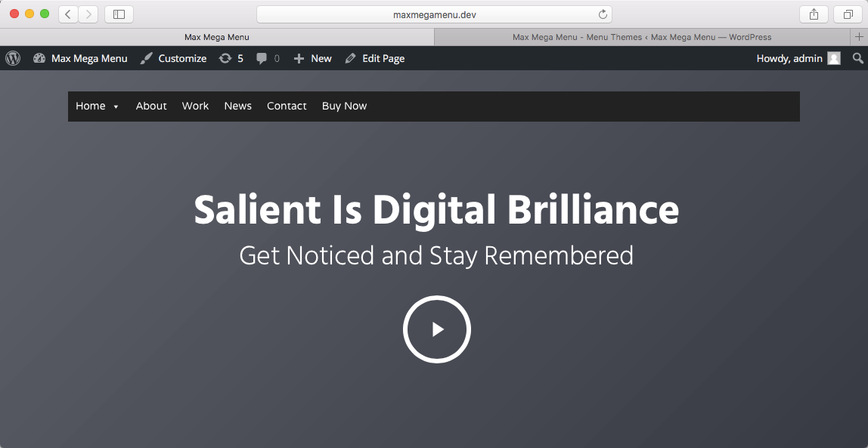Play the hero video
This screenshot has width=868, height=448.
pos(437,329)
